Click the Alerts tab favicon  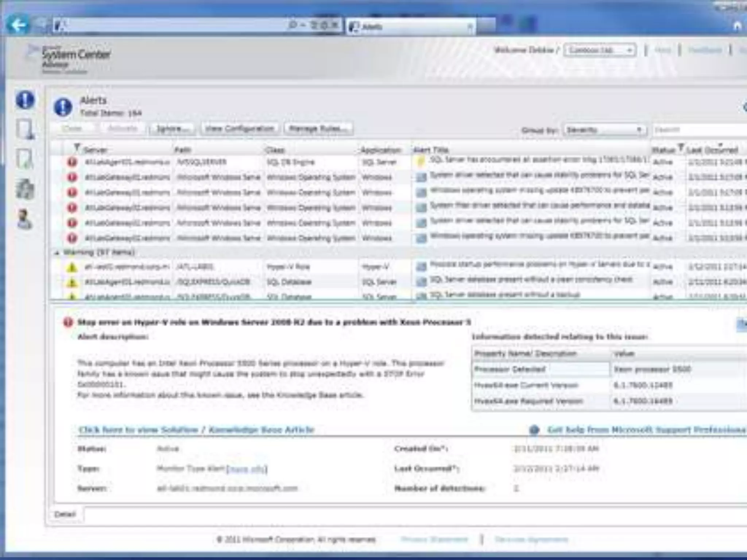point(354,27)
